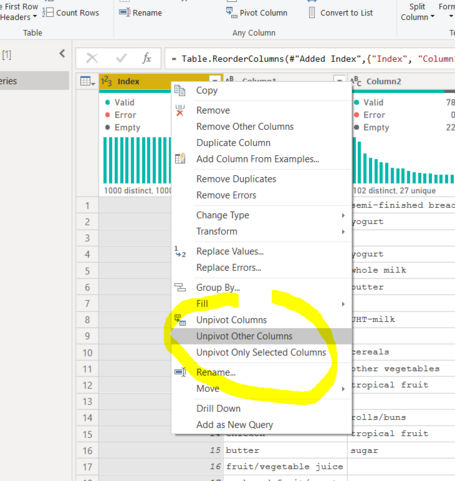The image size is (455, 481).
Task: Click the "sugar" cell in Column2
Action: pos(402,451)
